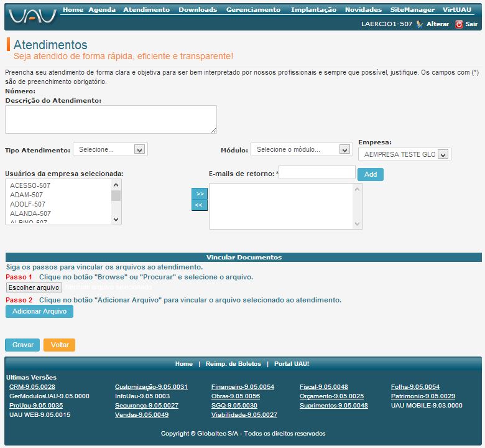Screen dimensions: 485x448
Task: Click the Alterar user icon
Action: click(x=420, y=24)
